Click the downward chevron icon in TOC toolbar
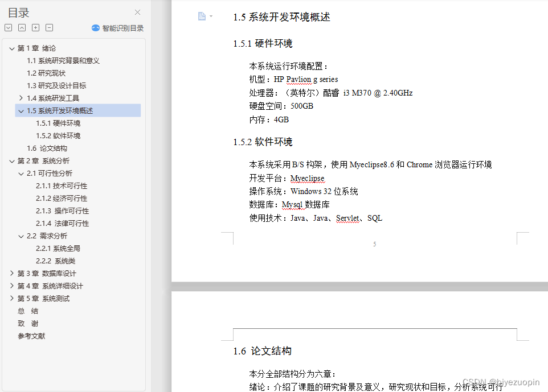 8,27
